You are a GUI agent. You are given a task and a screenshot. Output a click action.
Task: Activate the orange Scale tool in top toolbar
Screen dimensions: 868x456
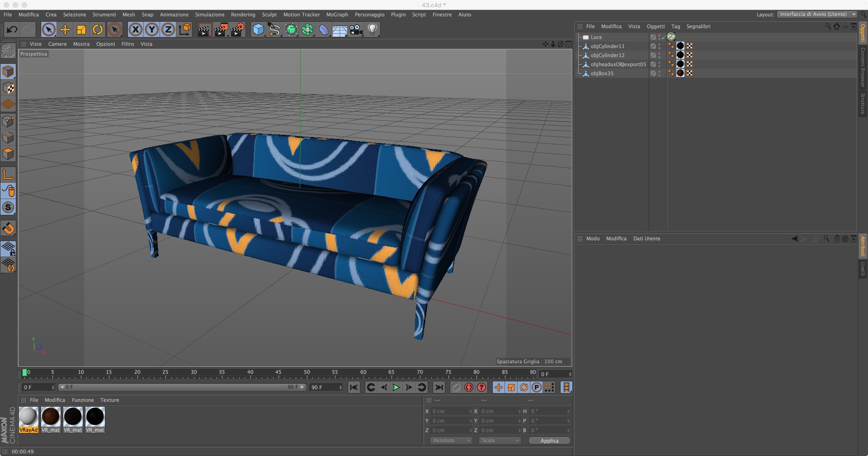click(81, 30)
